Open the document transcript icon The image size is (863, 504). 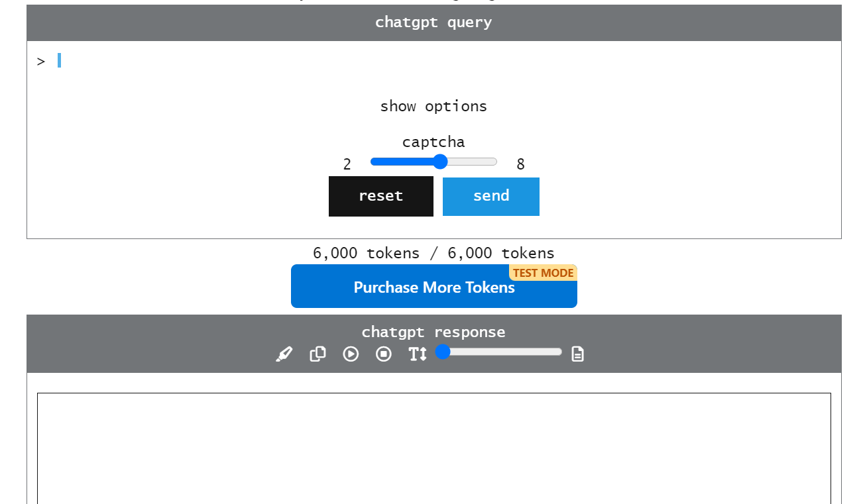pos(577,354)
